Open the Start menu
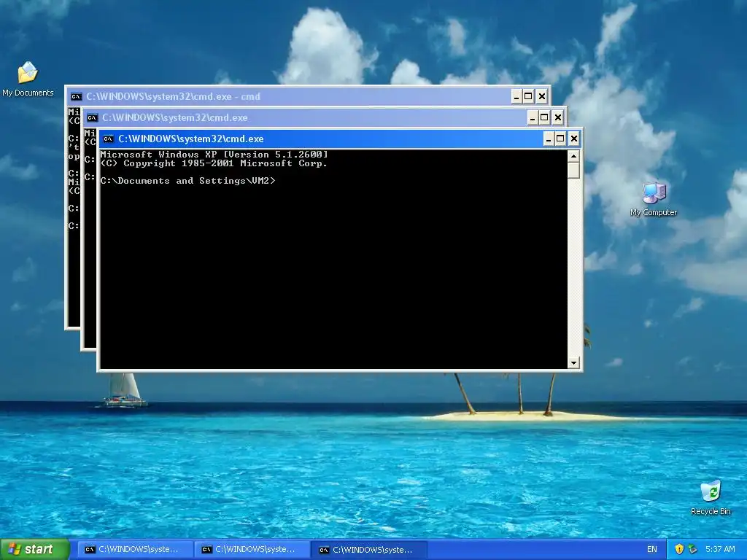 point(34,550)
